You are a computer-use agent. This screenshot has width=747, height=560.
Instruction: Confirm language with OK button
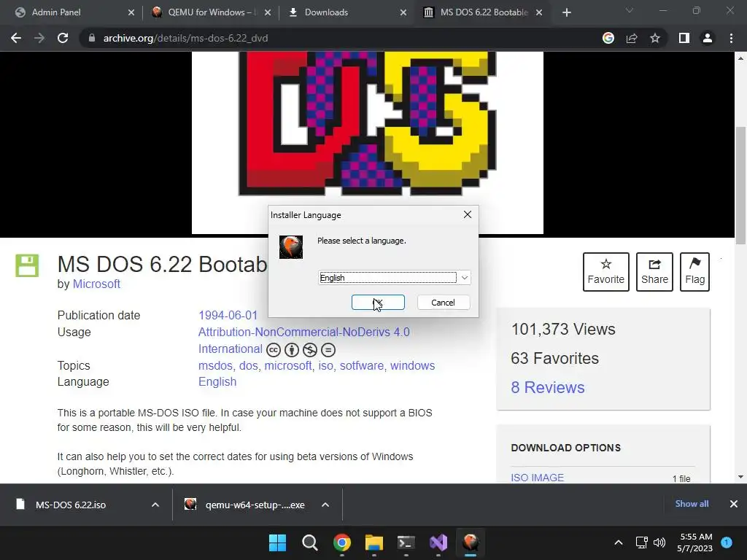379,303
